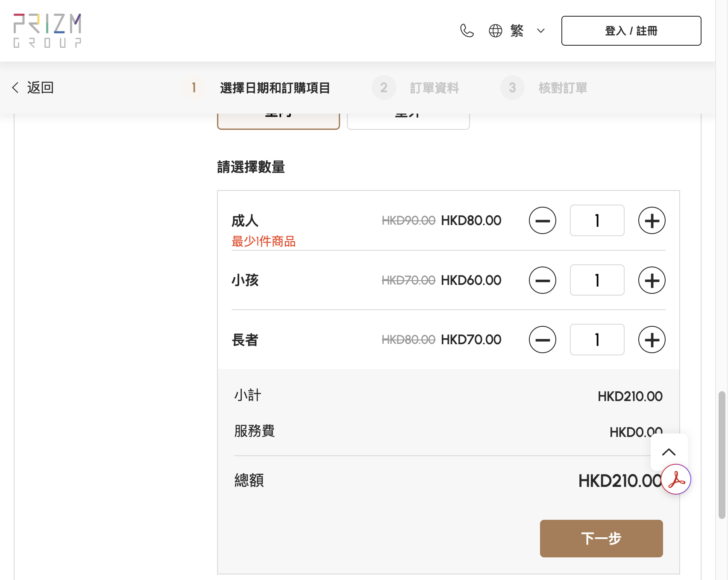Decrease 小孩 ticket quantity

click(543, 281)
